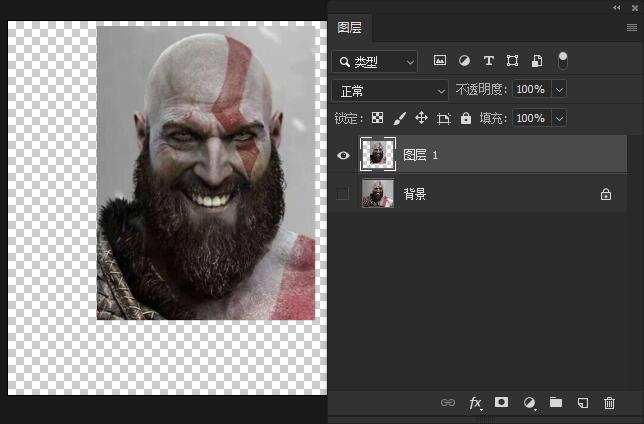Create a new layer

point(583,403)
